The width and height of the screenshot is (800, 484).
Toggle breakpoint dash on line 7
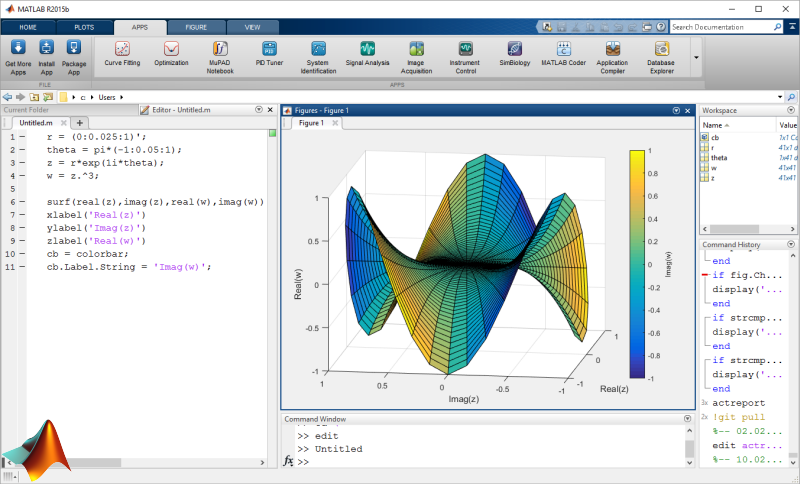tap(22, 215)
